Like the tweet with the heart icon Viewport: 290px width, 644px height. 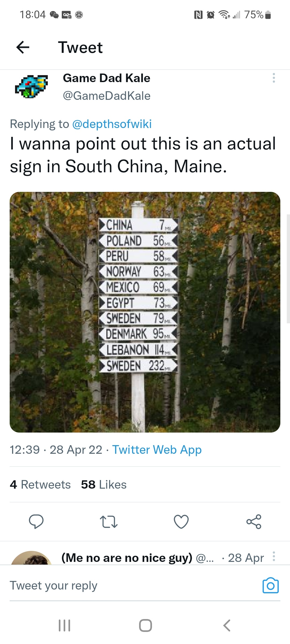[x=181, y=521]
